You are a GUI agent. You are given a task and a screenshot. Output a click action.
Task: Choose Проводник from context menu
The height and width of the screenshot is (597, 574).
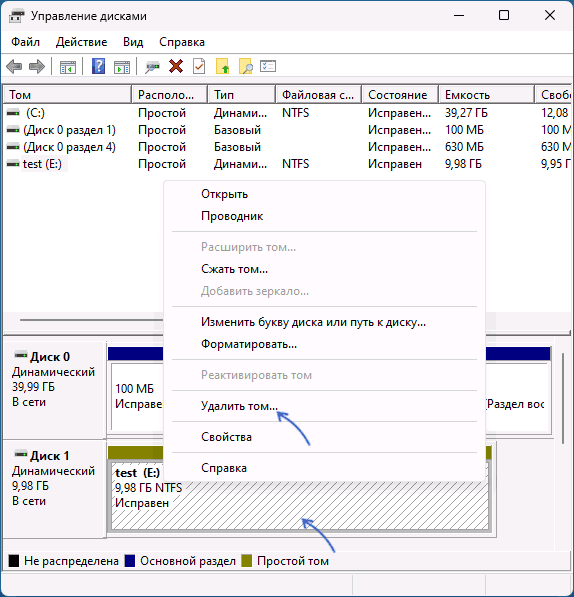(324, 216)
